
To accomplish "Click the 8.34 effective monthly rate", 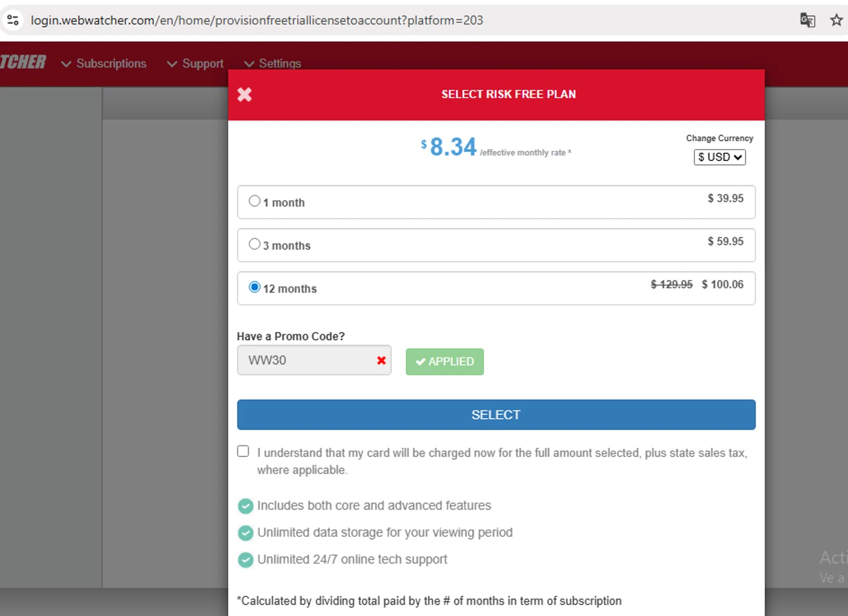I will tap(453, 147).
